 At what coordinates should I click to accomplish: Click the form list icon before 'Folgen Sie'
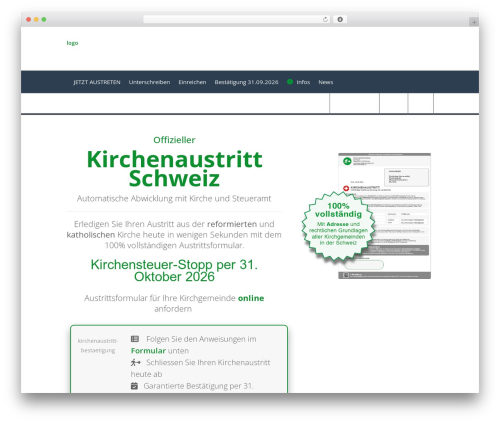click(135, 339)
